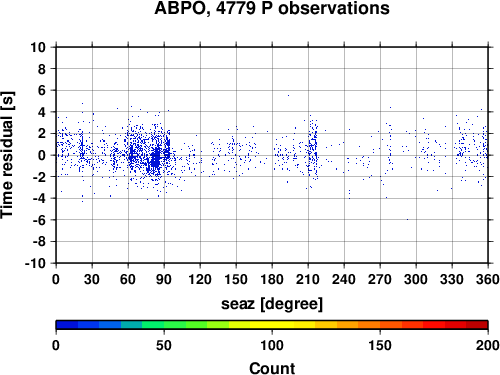Select the green segment of the colorbar
Image resolution: width=500 pixels, height=375 pixels.
pos(164,325)
